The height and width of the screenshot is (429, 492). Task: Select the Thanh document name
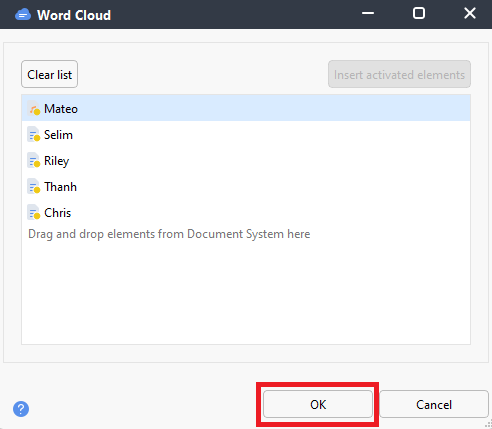pyautogui.click(x=60, y=187)
